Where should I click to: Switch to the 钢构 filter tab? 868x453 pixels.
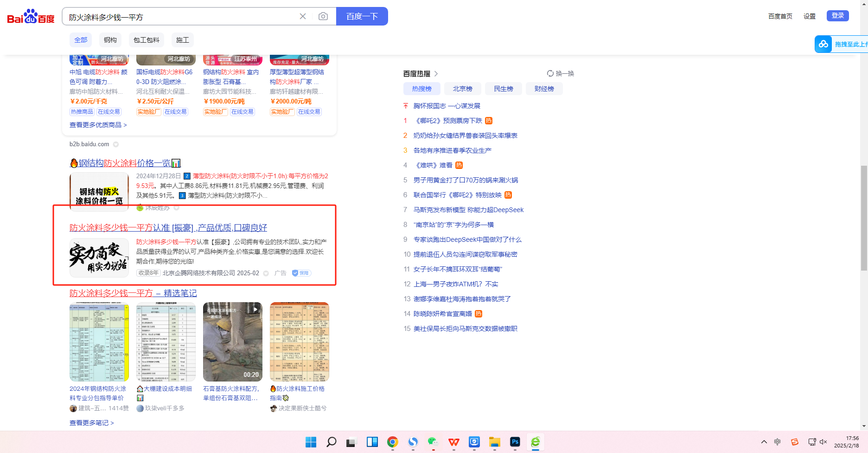(x=110, y=40)
